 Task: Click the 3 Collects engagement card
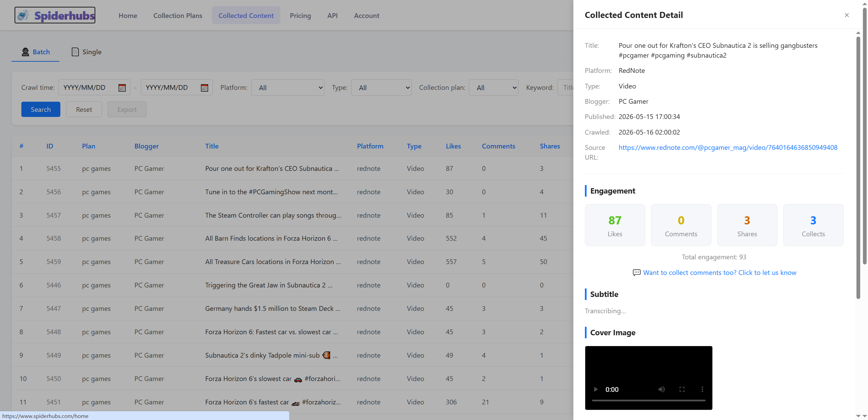[813, 225]
